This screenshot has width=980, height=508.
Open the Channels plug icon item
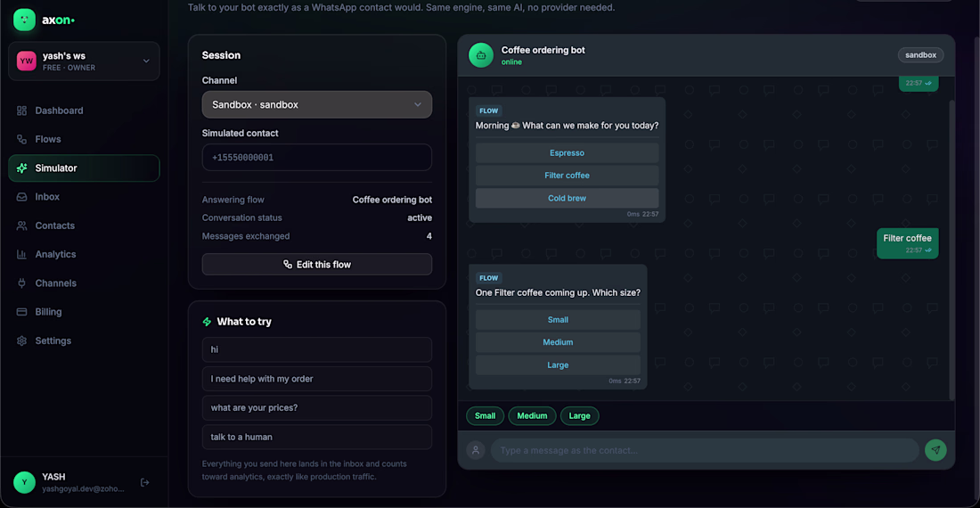click(84, 283)
